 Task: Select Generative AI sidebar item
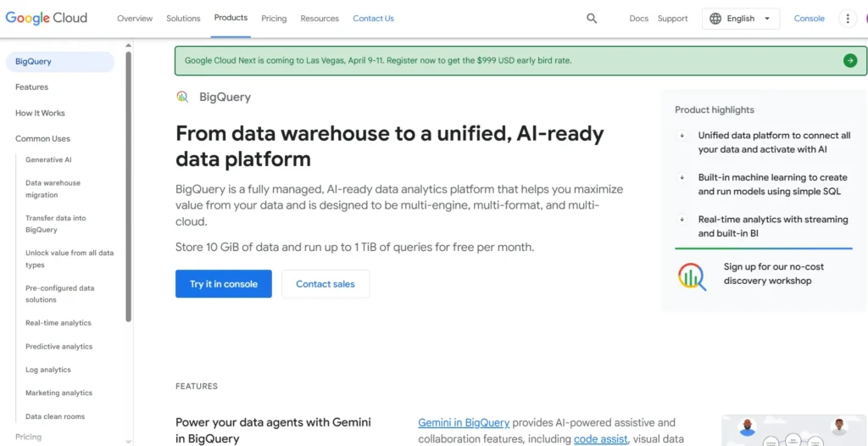pyautogui.click(x=48, y=159)
